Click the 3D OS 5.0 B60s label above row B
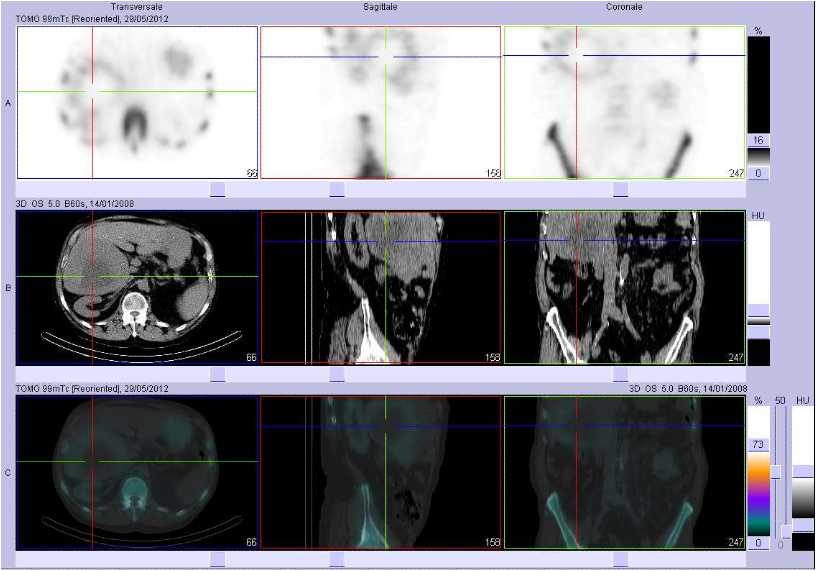Image resolution: width=816 pixels, height=570 pixels. point(75,204)
